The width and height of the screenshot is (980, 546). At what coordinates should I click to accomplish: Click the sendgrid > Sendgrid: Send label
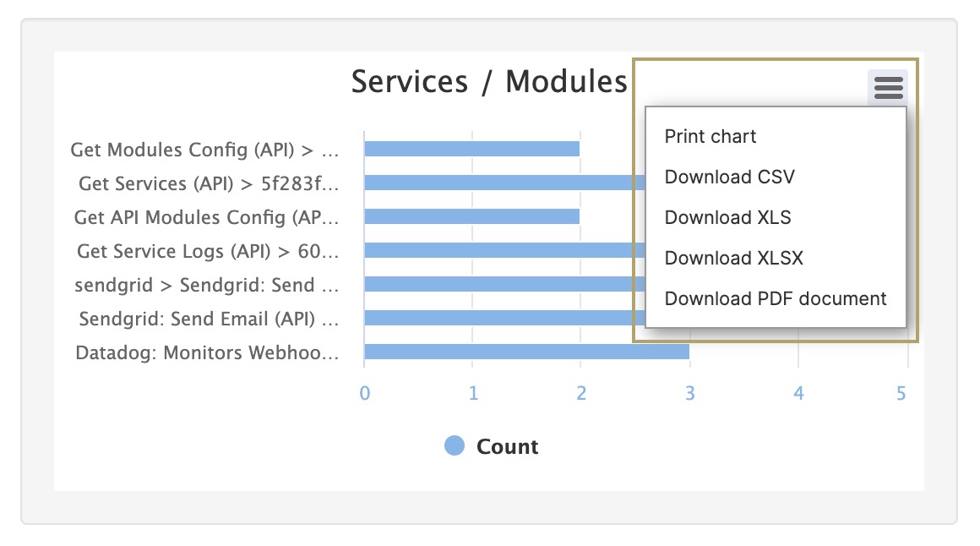click(x=206, y=285)
